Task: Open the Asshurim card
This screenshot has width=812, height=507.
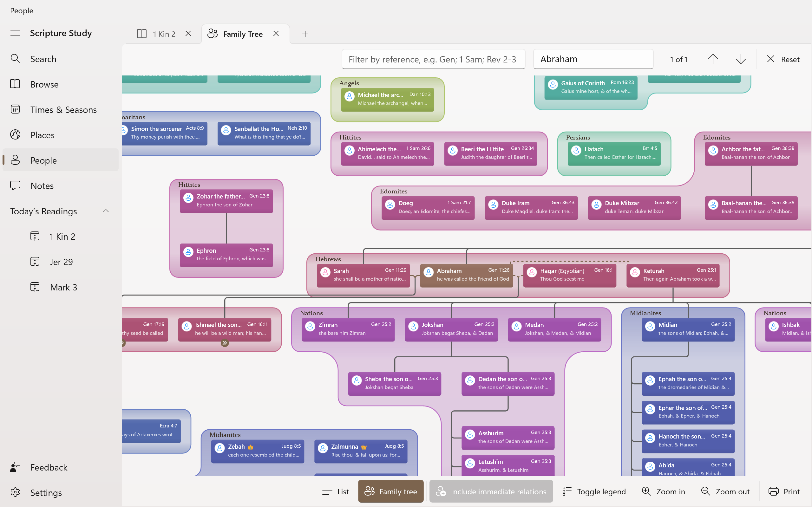Action: pos(508,438)
